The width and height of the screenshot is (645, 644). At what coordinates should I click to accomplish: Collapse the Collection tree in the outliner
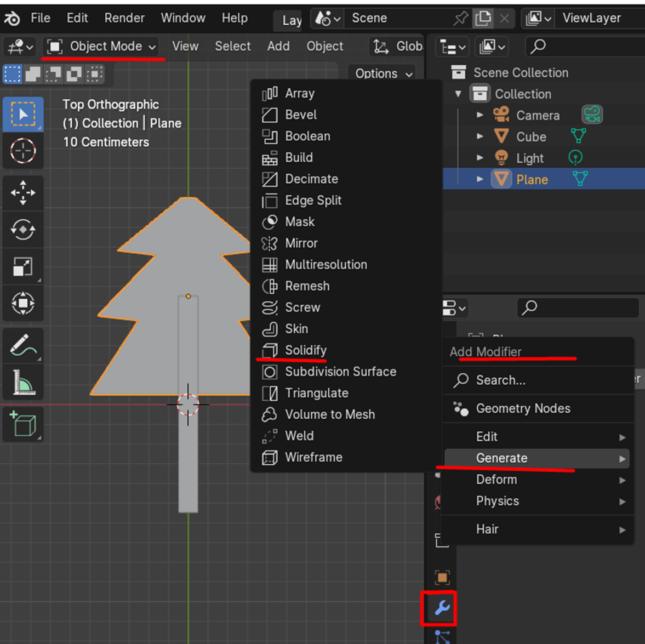[x=458, y=94]
